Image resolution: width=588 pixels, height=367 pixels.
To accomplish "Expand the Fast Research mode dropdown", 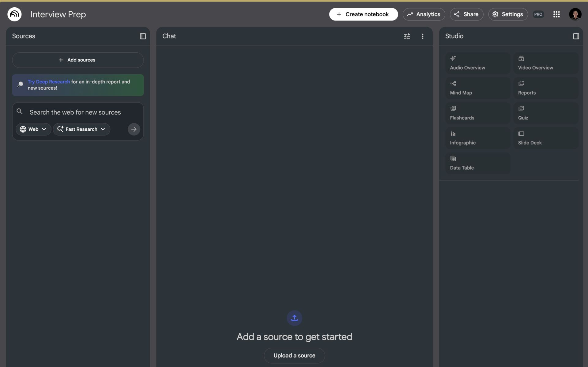I will (81, 129).
